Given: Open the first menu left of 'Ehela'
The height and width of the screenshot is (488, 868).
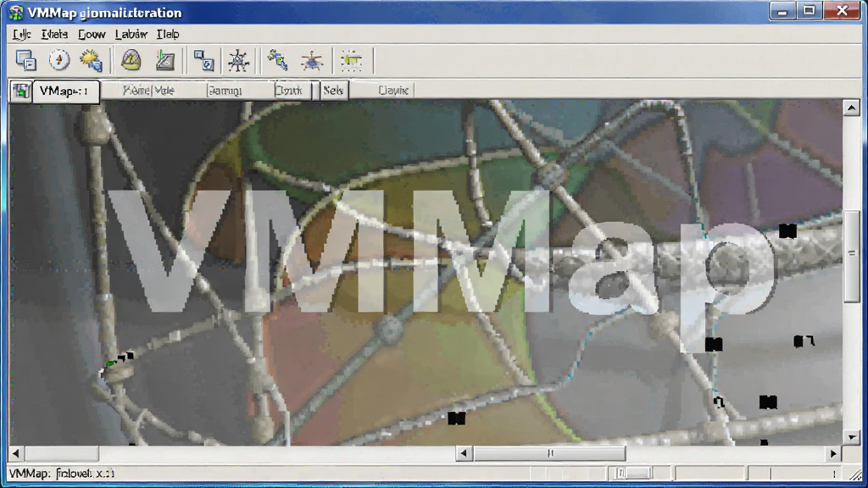Looking at the screenshot, I should coord(21,34).
